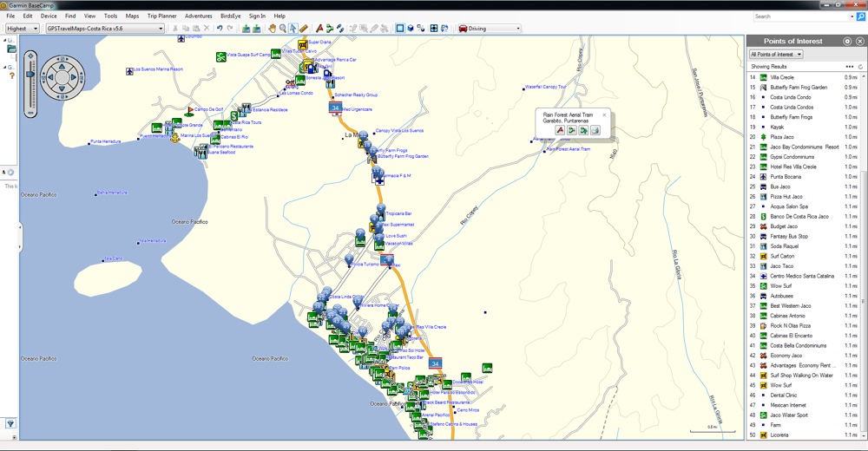Click the Undo arrow icon
The image size is (868, 451).
point(220,29)
